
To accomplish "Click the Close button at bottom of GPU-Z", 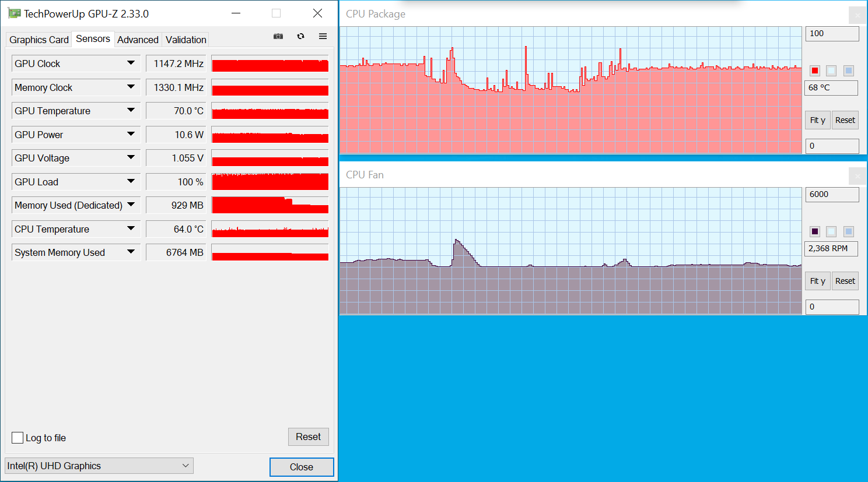I will point(301,467).
